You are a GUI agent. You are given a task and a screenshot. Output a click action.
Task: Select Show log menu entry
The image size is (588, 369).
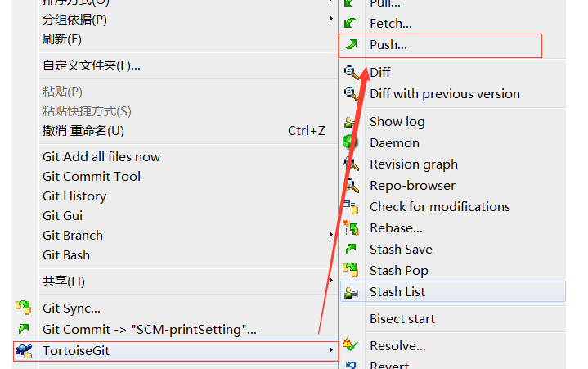(397, 121)
